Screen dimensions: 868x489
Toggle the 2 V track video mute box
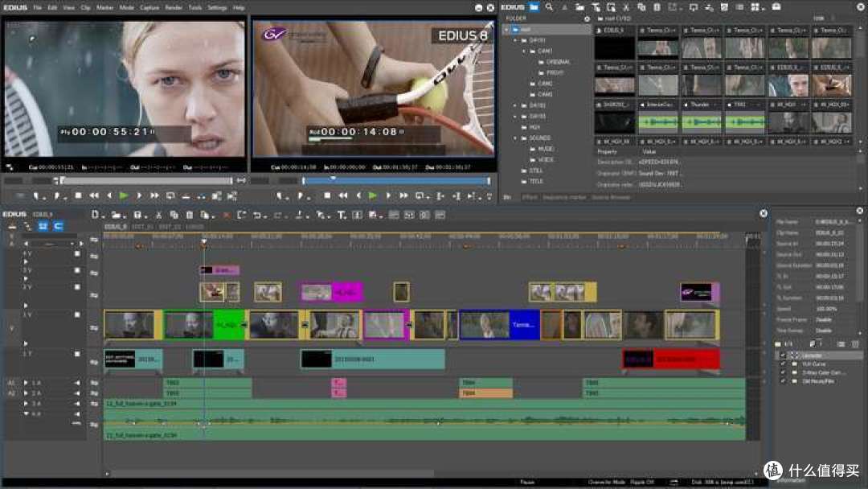(77, 287)
